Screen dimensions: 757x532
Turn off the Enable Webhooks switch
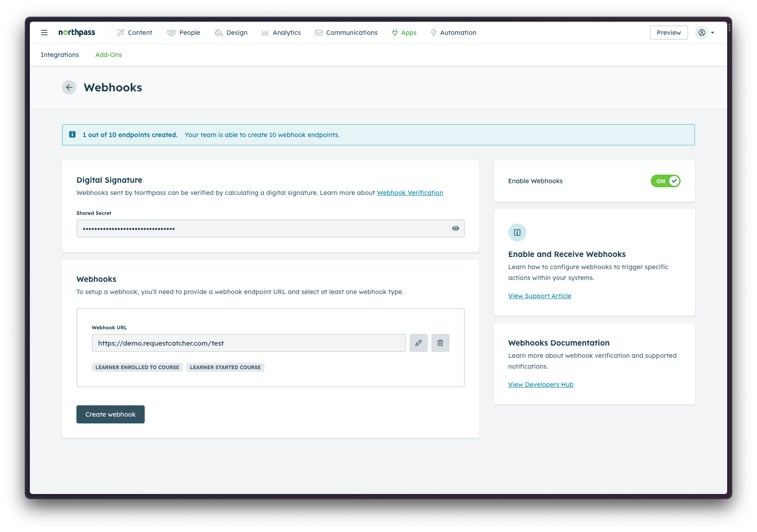pyautogui.click(x=665, y=181)
